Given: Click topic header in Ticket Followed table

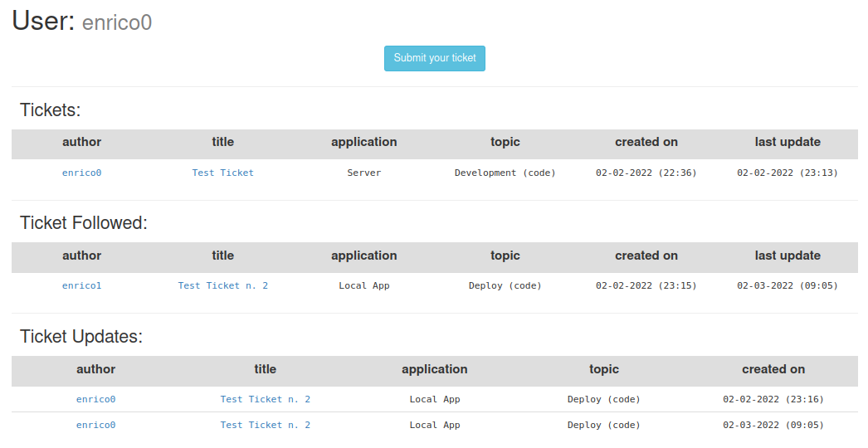Looking at the screenshot, I should [505, 256].
